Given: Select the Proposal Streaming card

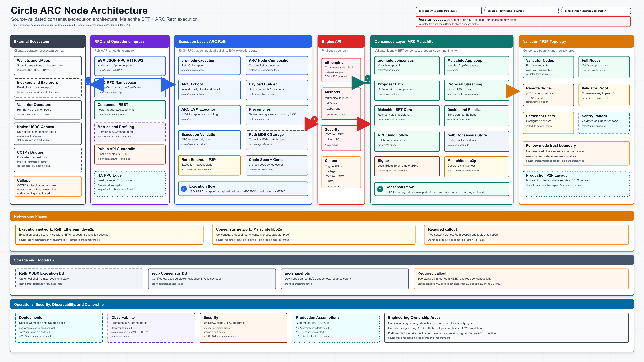Looking at the screenshot, I should coord(476,90).
